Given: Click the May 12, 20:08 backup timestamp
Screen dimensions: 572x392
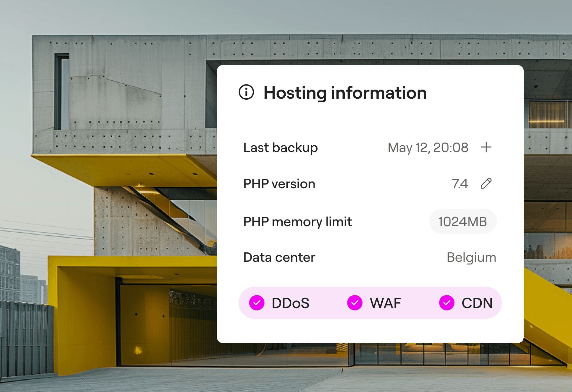Looking at the screenshot, I should (428, 148).
